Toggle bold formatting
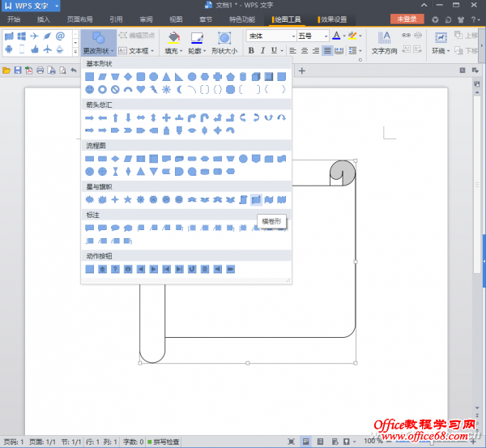486x448 pixels. coord(251,50)
